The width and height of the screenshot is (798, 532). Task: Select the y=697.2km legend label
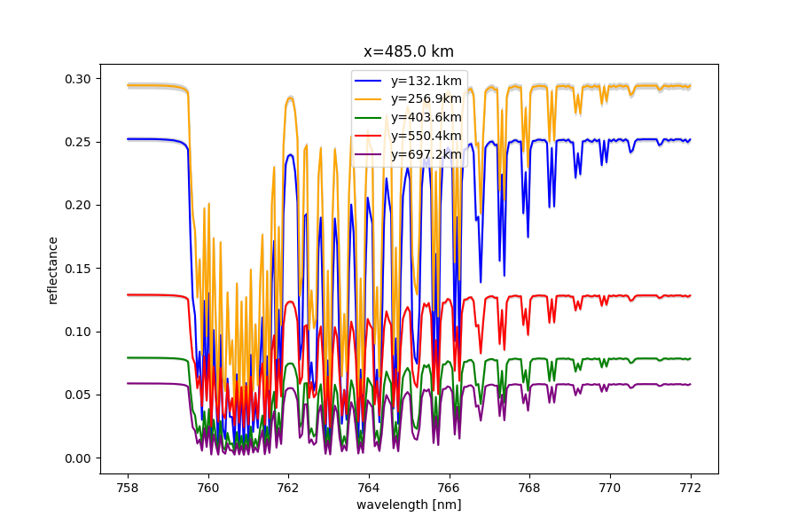pyautogui.click(x=426, y=154)
